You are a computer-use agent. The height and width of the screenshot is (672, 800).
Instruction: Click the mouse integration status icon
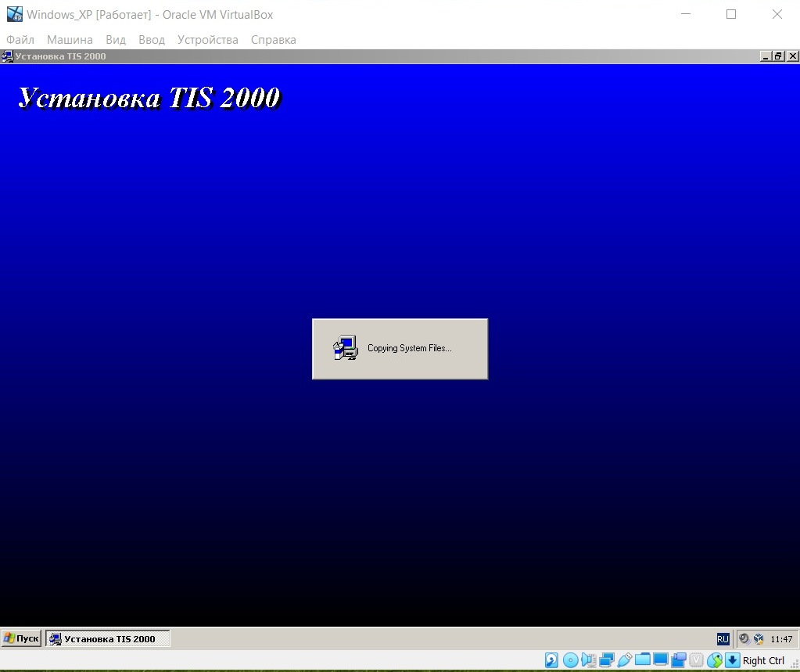pyautogui.click(x=714, y=660)
